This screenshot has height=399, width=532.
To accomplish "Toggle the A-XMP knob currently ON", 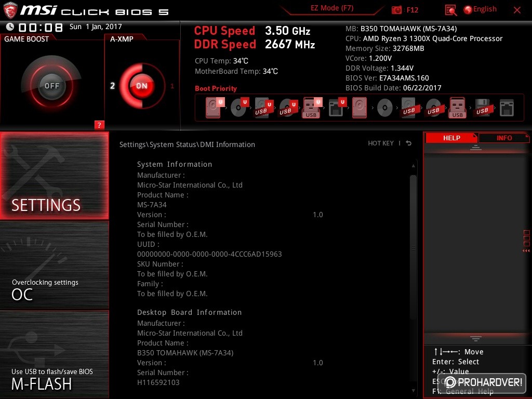I will [x=142, y=86].
